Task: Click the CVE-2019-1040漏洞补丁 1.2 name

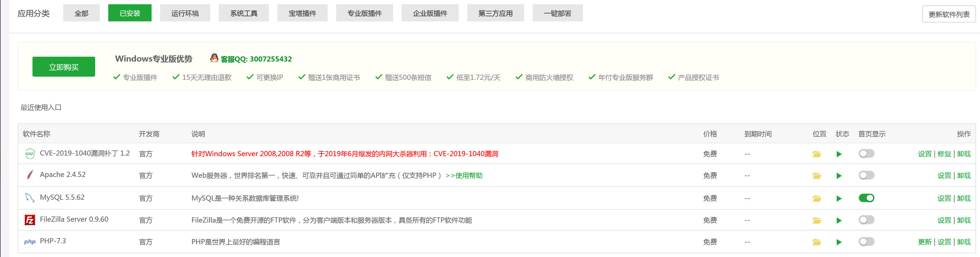Action: pyautogui.click(x=85, y=153)
